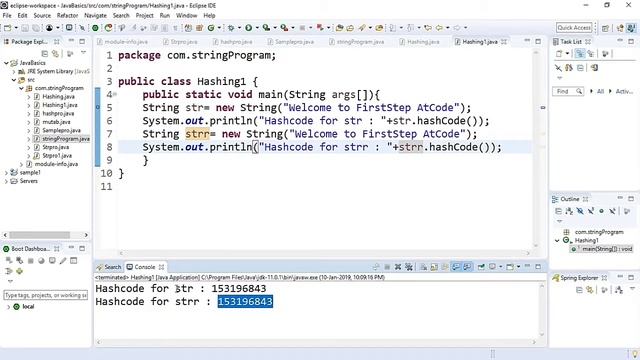Collapse the Hashing1 class node in the Outline

point(557,240)
